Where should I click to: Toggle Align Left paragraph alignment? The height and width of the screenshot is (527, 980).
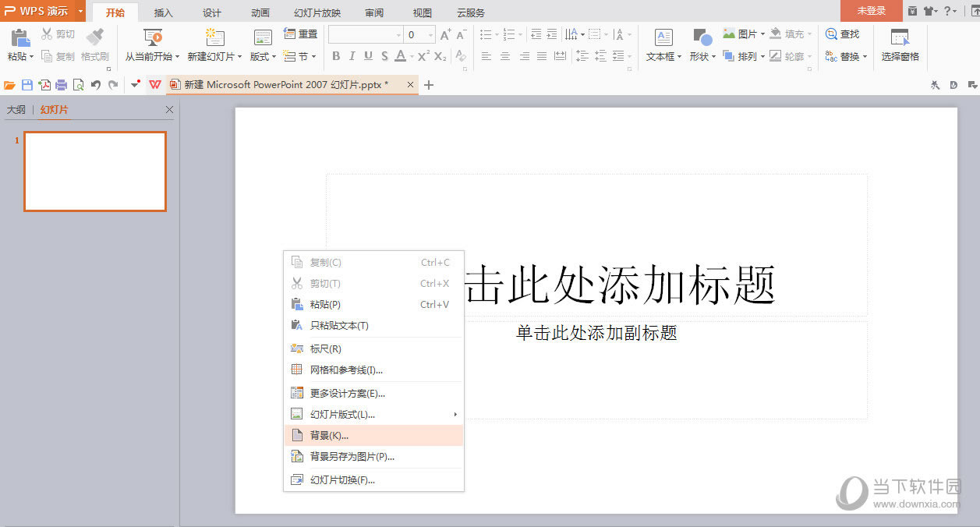[486, 56]
